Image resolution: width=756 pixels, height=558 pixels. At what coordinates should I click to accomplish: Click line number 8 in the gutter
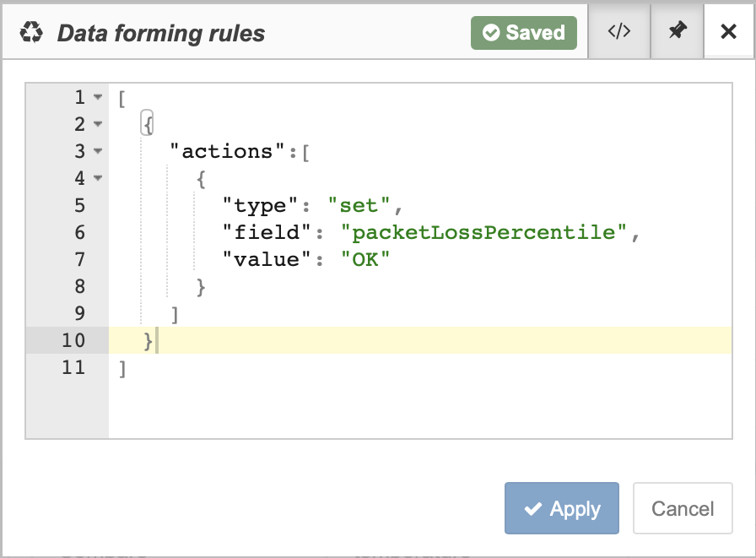pyautogui.click(x=79, y=286)
